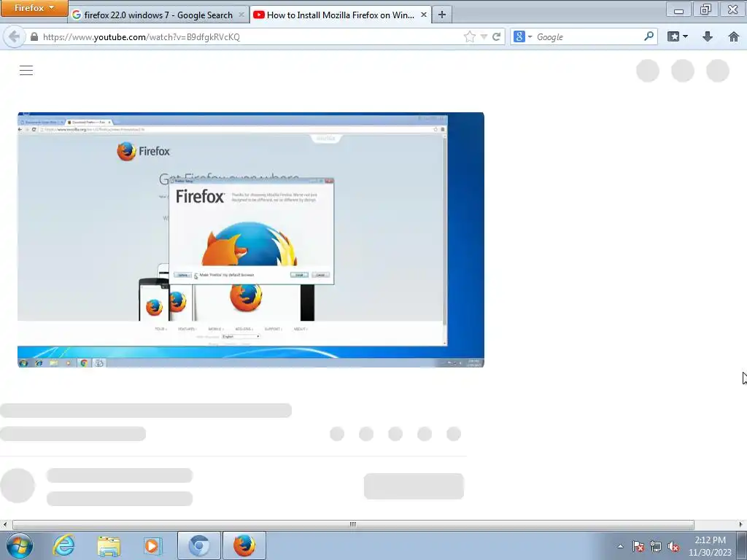The height and width of the screenshot is (560, 747).
Task: Restore down the Firefox window
Action: 705,9
